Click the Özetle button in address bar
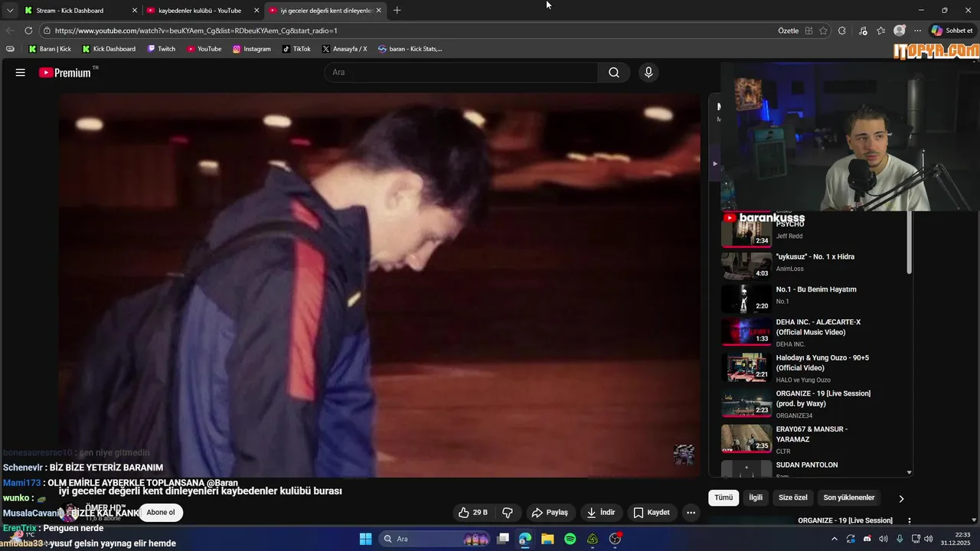The height and width of the screenshot is (551, 980). [x=788, y=31]
